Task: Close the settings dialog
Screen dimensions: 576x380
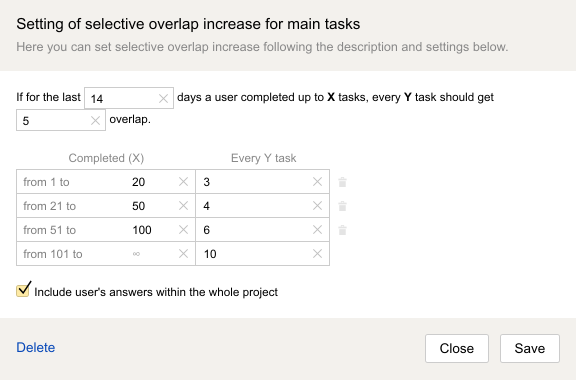Action: (x=457, y=348)
